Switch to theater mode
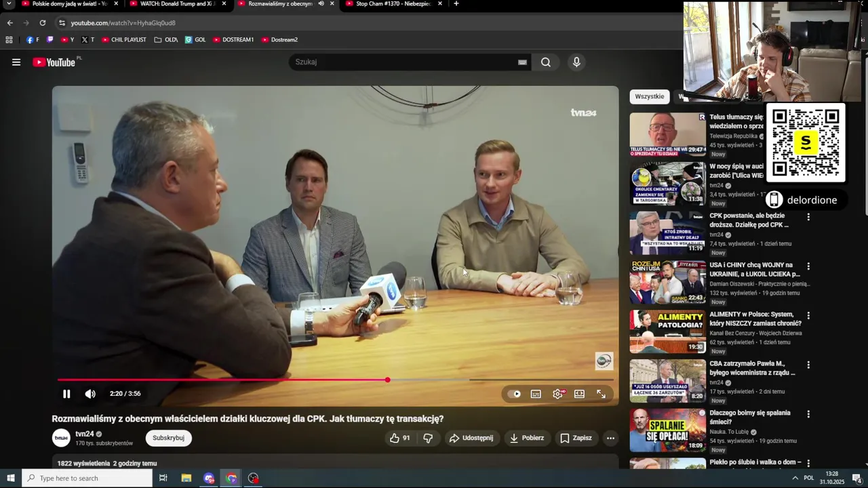Viewport: 868px width, 488px height. point(579,394)
